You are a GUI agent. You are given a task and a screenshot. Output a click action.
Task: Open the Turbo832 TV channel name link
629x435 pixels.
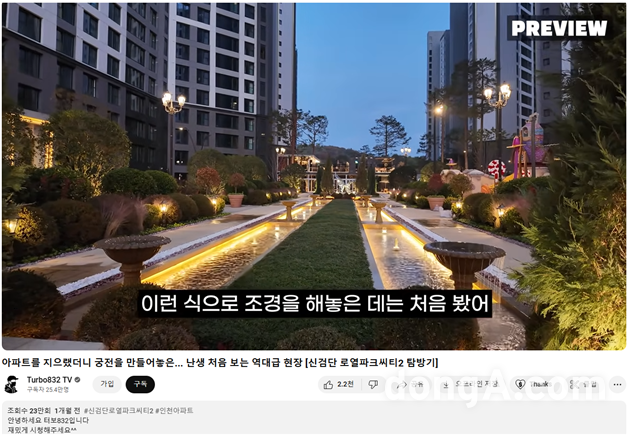coord(49,380)
